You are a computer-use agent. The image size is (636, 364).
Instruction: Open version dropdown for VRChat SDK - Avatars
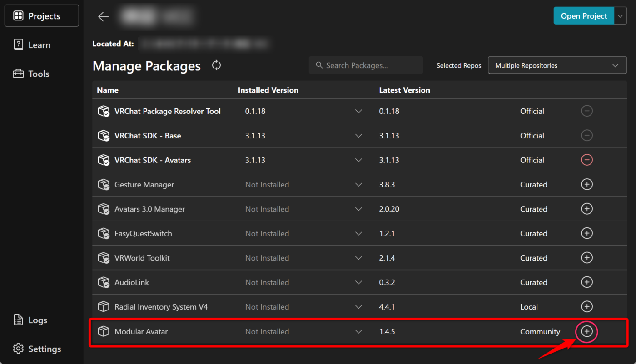[358, 160]
